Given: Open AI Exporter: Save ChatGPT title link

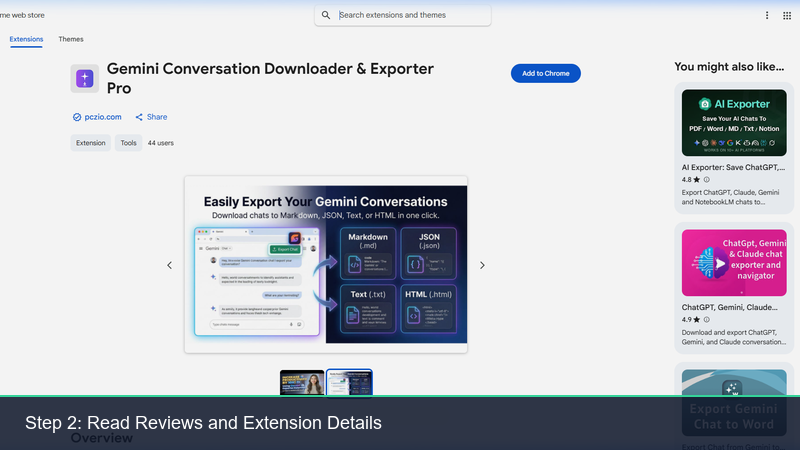Looking at the screenshot, I should 733,167.
